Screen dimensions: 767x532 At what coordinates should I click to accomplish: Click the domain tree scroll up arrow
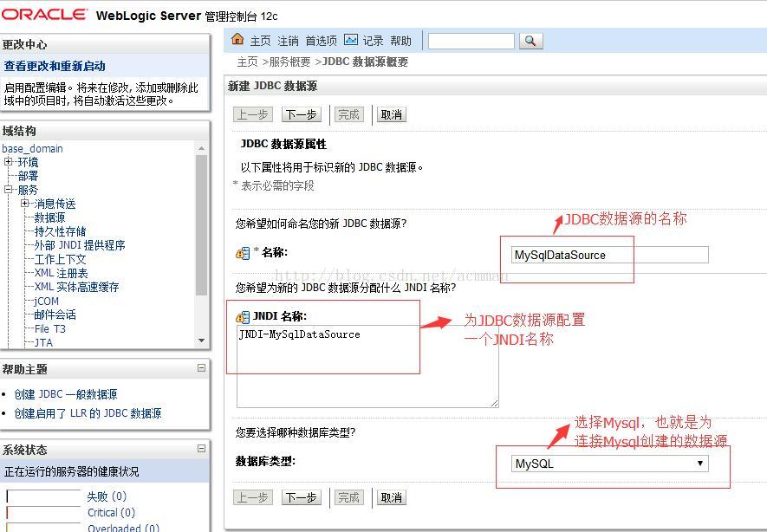pos(201,147)
